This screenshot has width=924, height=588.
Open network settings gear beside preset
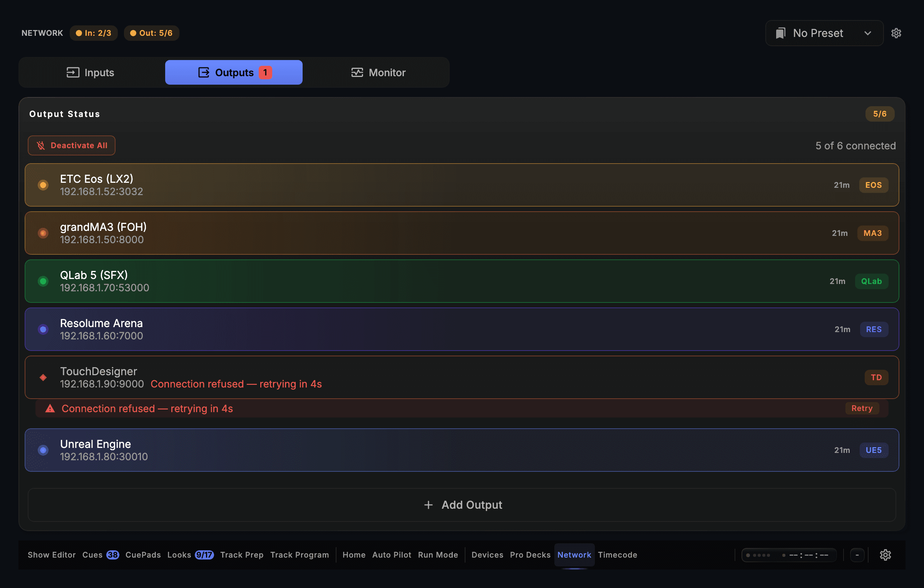896,33
